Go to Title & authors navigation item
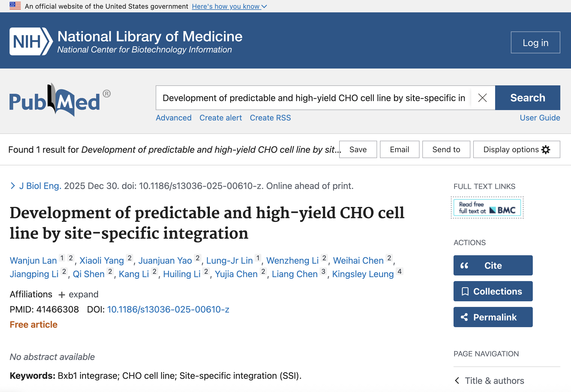Viewport: 571px width, 392px height. pyautogui.click(x=494, y=381)
